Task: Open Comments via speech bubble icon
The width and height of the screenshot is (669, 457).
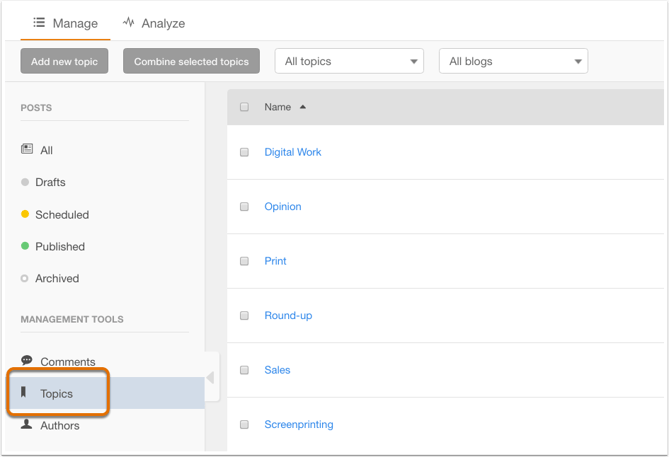Action: [27, 360]
